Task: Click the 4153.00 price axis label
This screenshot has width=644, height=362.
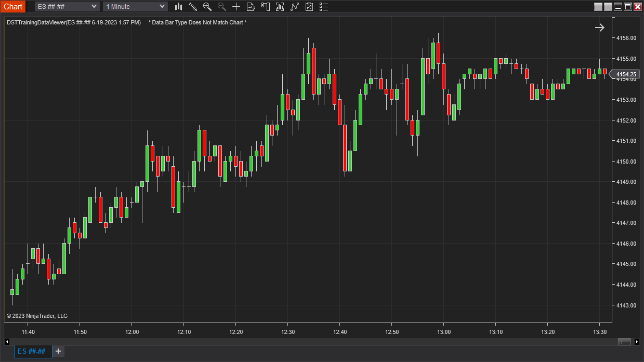Action: coord(626,100)
